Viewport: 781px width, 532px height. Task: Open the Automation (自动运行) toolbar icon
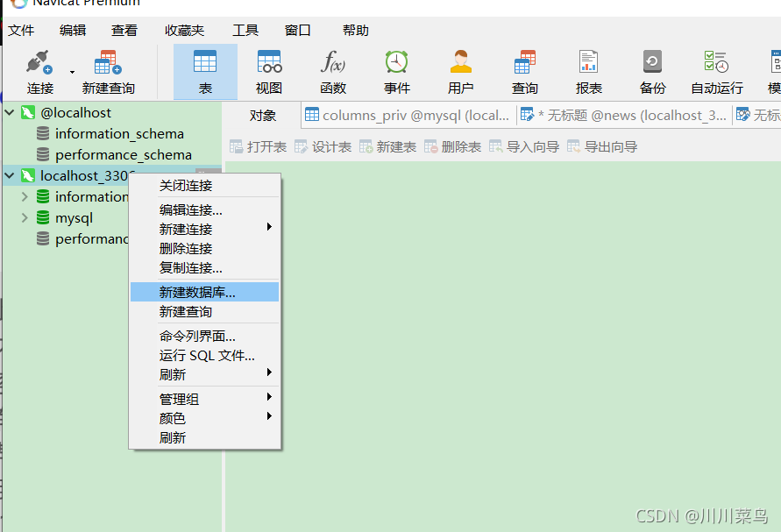click(717, 61)
